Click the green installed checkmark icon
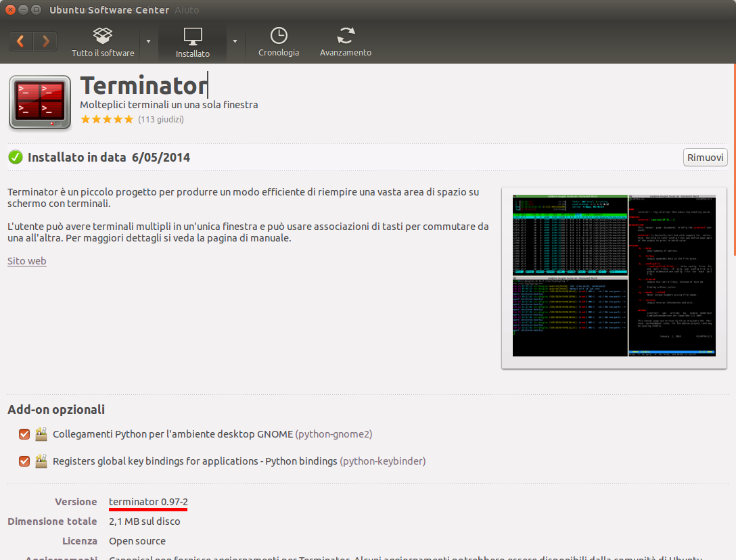This screenshot has height=560, width=736. click(16, 158)
